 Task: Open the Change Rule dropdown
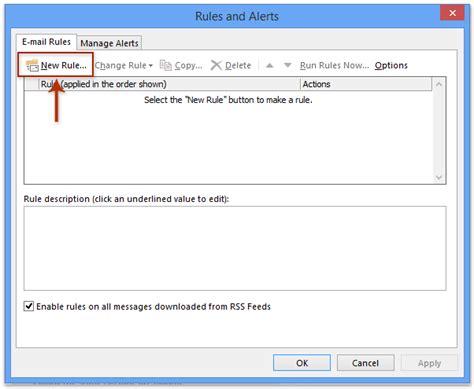[x=124, y=65]
